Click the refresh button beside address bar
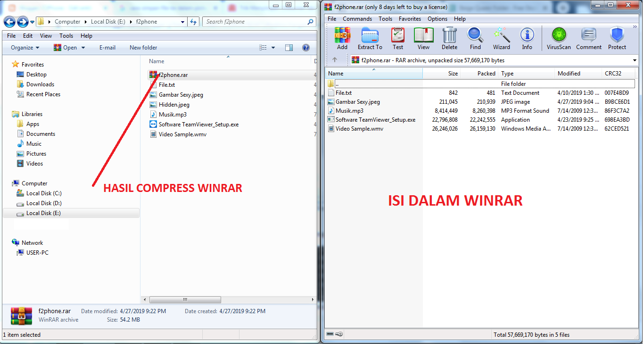Screen dimensions: 644x349 coord(193,22)
